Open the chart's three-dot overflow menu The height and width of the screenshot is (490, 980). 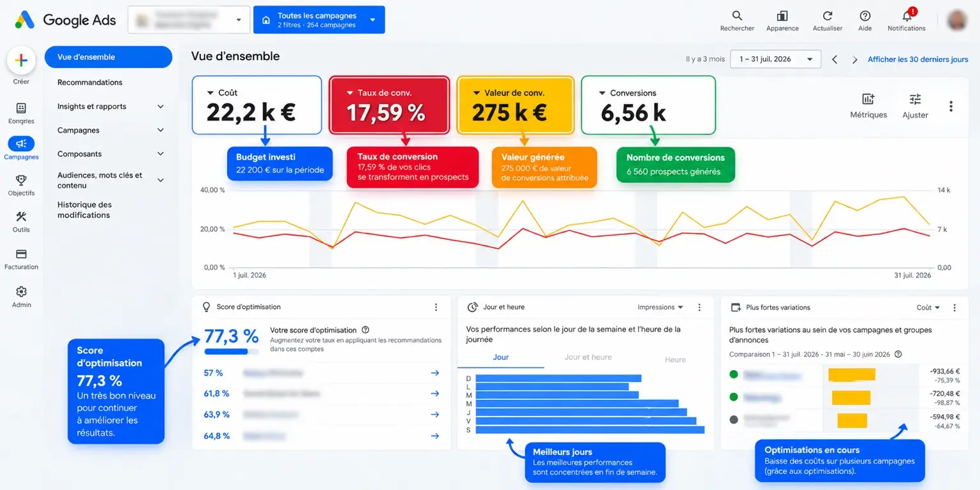click(x=951, y=107)
